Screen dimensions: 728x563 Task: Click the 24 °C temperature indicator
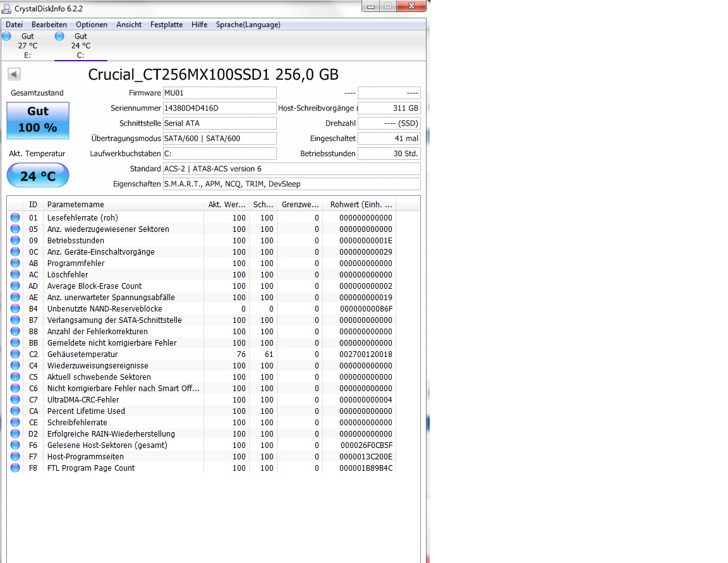point(38,176)
